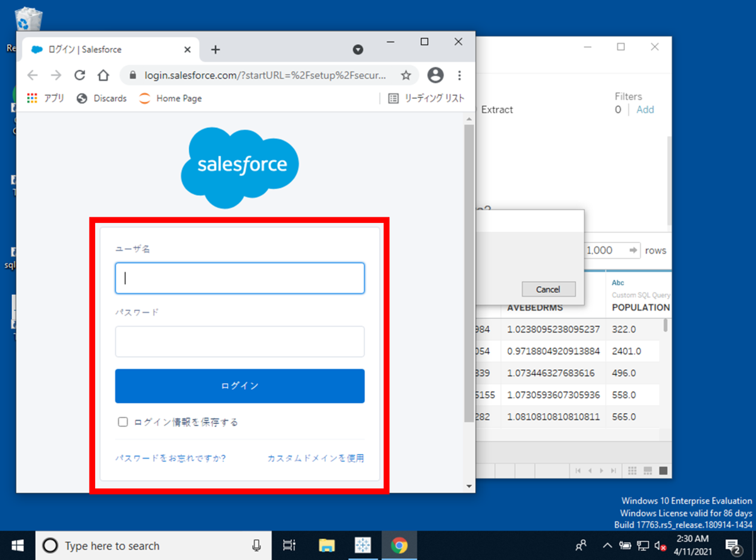
Task: Show filmstrip view in Tableau
Action: coord(648,471)
